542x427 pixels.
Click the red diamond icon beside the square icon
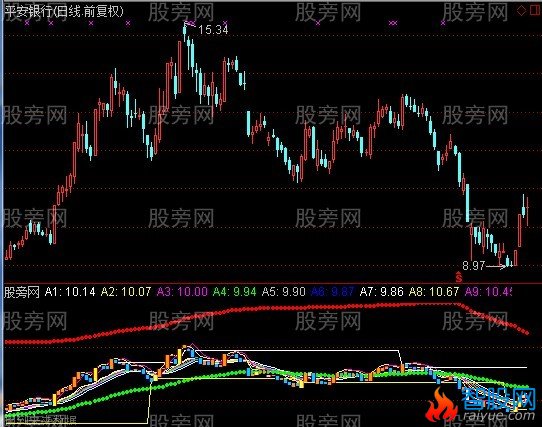tap(521, 10)
